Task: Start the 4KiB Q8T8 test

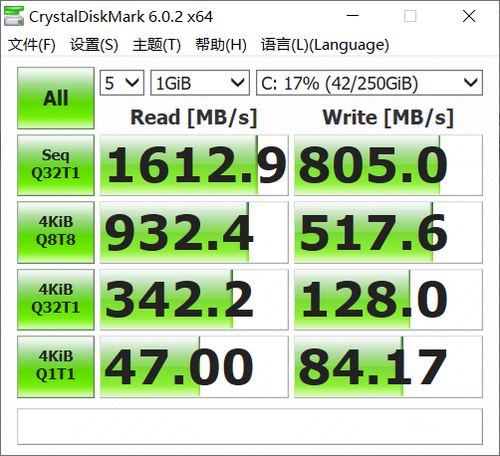Action: coord(56,232)
